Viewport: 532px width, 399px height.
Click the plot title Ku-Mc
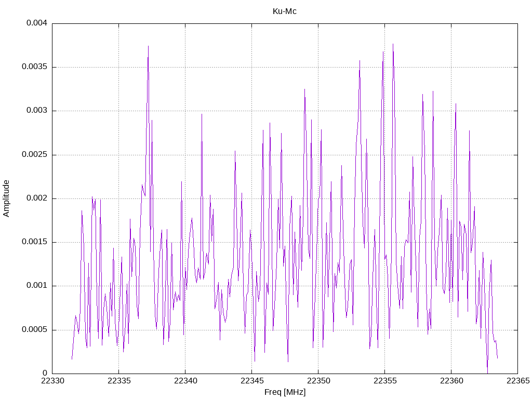284,11
